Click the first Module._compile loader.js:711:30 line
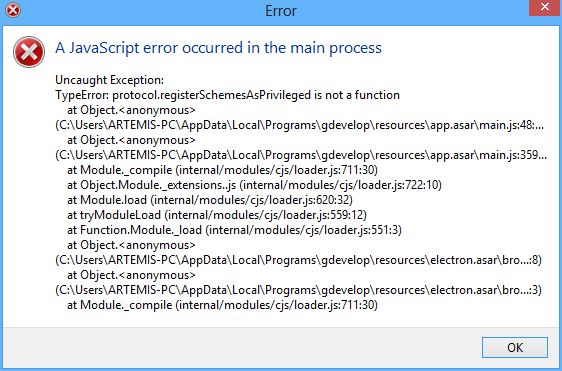Image resolution: width=562 pixels, height=371 pixels. click(222, 170)
